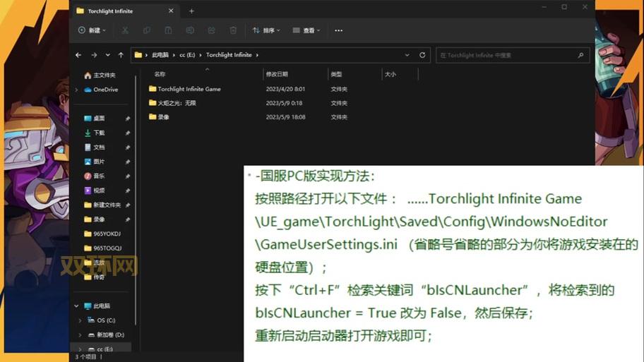Expand the OneDrive tree node
The width and height of the screenshot is (644, 362).
coord(77,90)
